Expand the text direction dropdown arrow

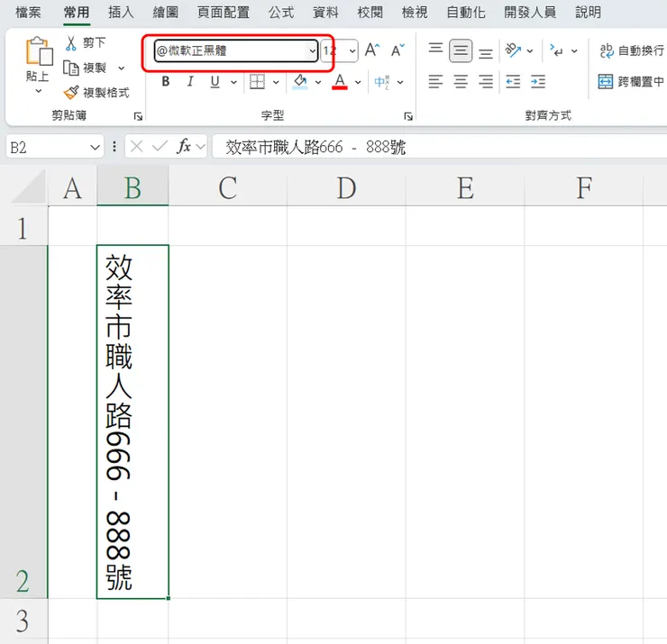(574, 51)
